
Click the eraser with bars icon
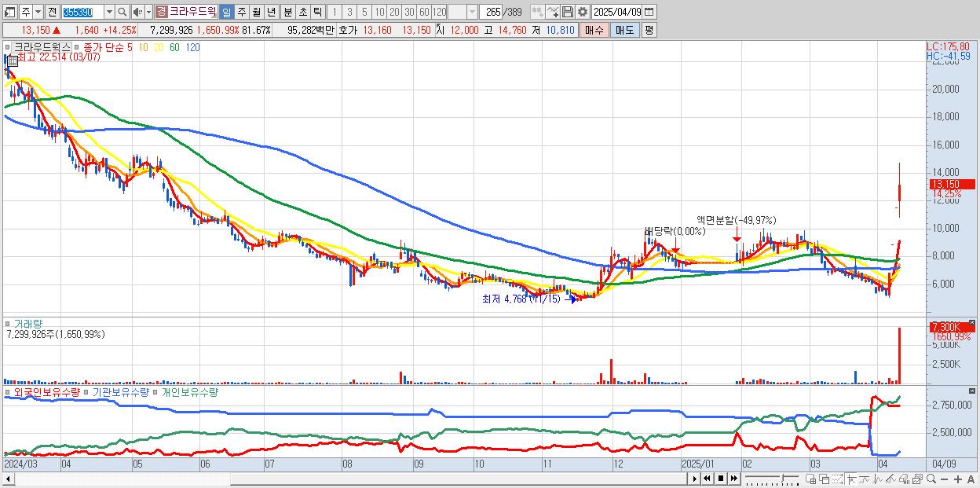pos(904,479)
